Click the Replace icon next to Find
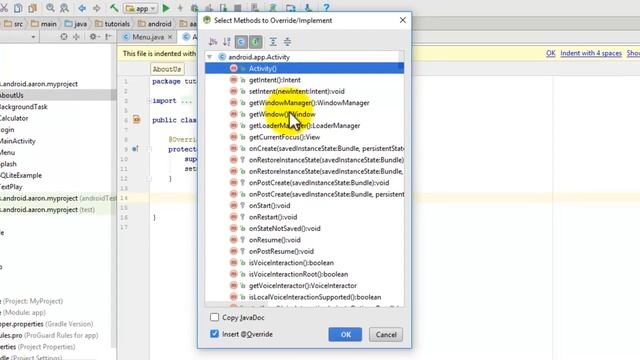Screen dimensions: 640x360 (64, 8)
